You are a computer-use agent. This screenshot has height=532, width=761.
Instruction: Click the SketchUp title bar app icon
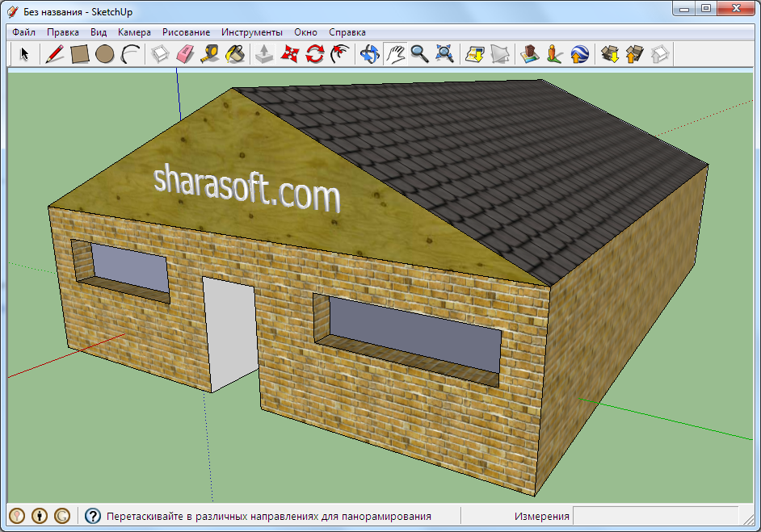(13, 11)
